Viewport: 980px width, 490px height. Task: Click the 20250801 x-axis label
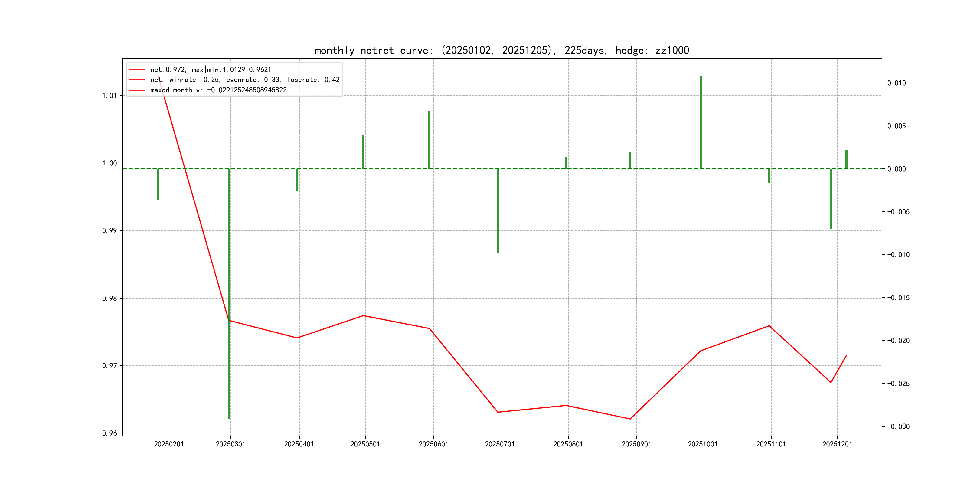tap(568, 444)
